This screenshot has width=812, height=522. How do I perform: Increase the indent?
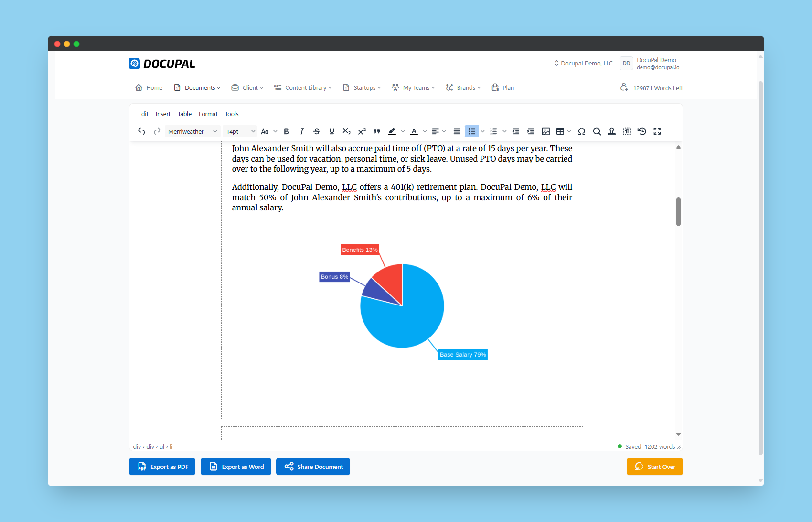click(531, 131)
